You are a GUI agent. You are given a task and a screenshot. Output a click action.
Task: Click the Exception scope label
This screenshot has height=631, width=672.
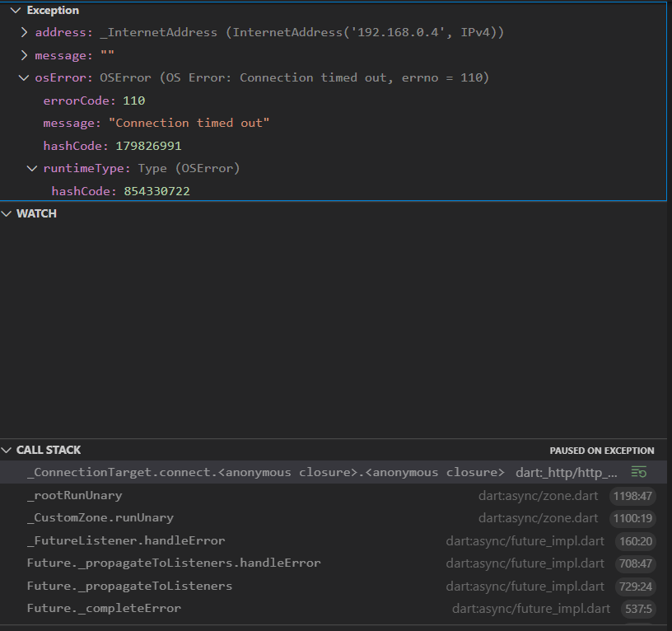[53, 10]
